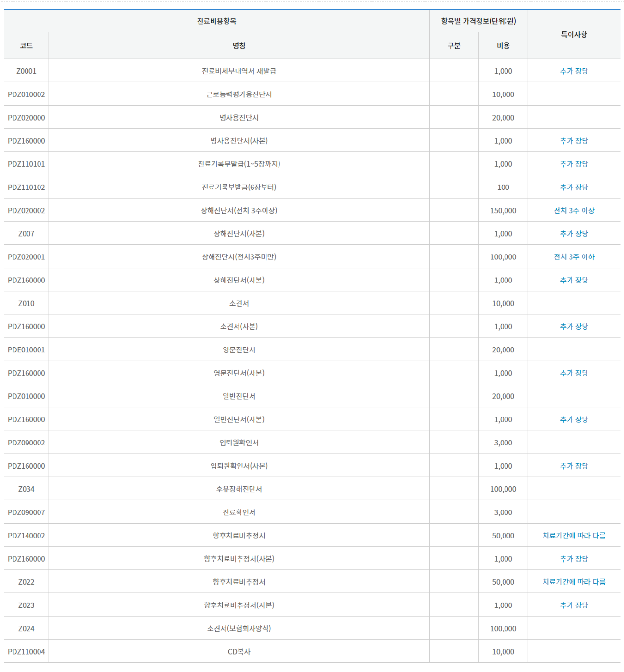Click the 소견서 name cell
This screenshot has width=624, height=672.
point(239,303)
